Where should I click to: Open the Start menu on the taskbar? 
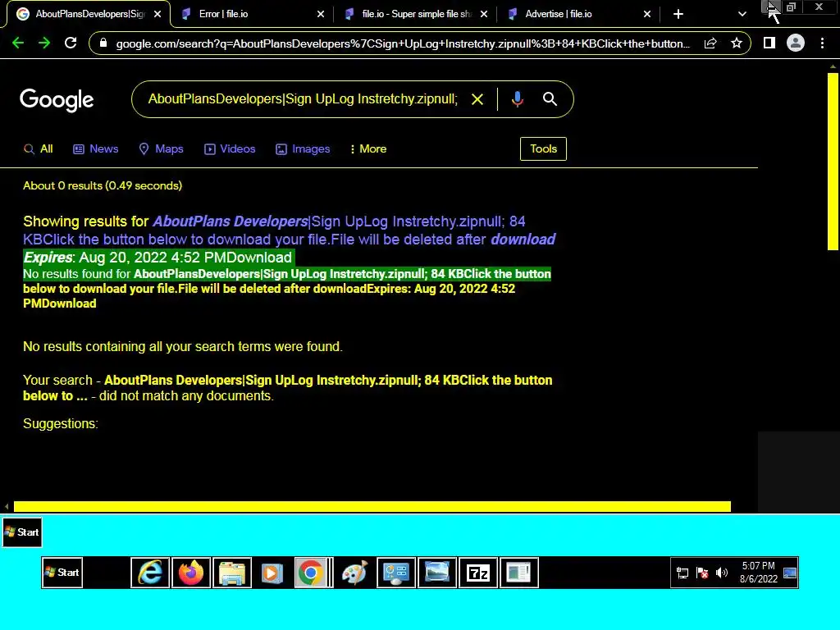pyautogui.click(x=62, y=572)
